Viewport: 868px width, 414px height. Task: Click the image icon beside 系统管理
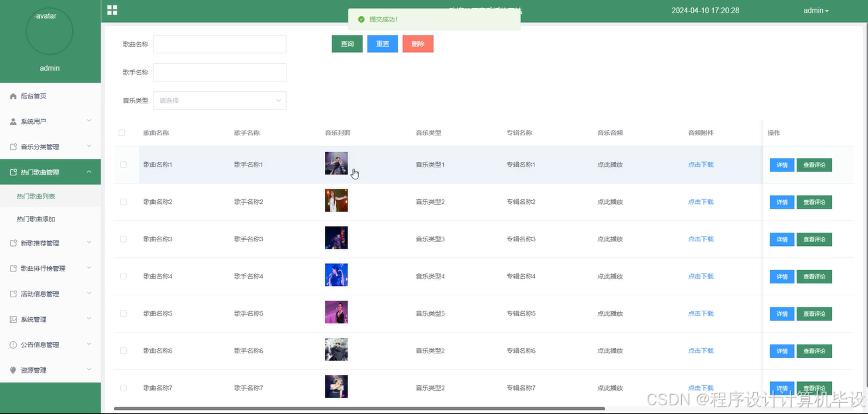click(x=13, y=319)
